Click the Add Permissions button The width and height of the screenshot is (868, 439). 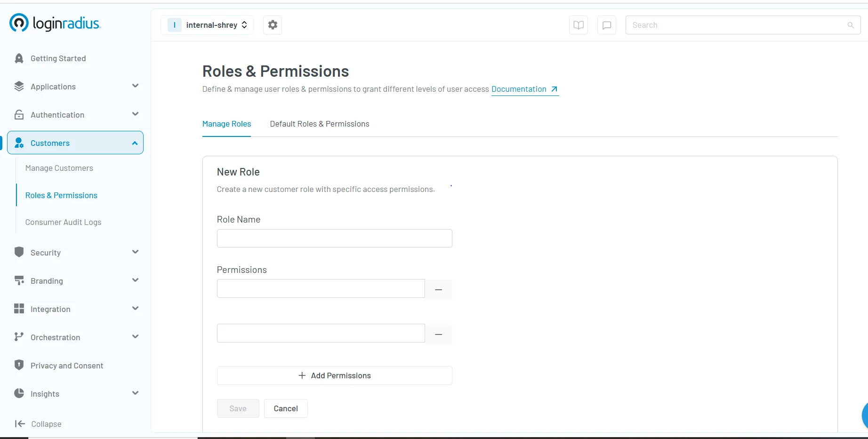coord(334,375)
